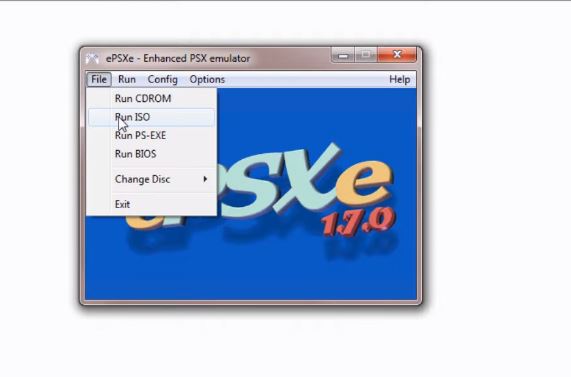
Task: Open the Run menu
Action: [x=127, y=79]
